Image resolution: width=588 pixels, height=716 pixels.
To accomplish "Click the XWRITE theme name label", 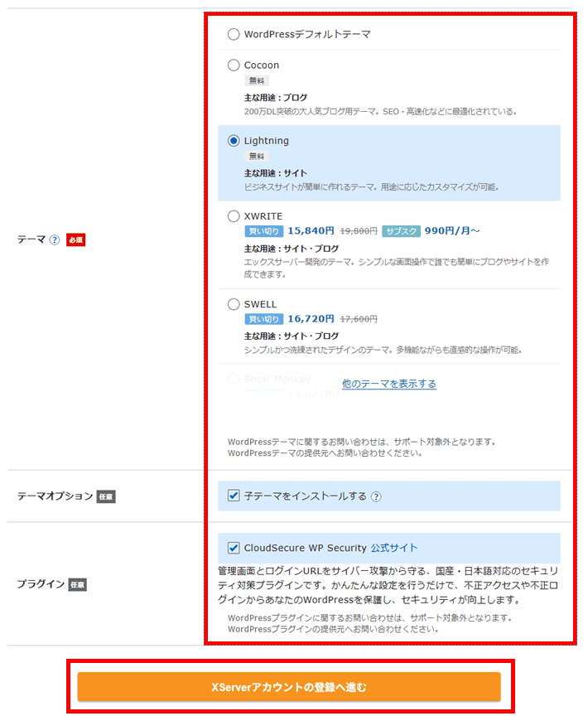I will 263,216.
